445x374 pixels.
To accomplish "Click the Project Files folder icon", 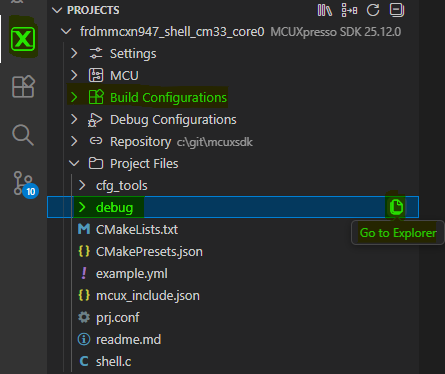I will point(96,163).
